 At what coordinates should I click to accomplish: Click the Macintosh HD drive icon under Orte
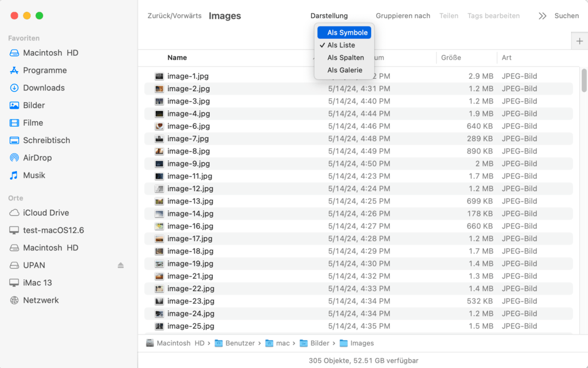click(x=14, y=247)
